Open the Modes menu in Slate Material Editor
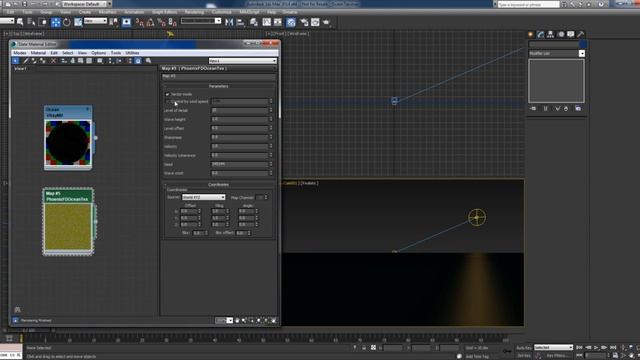The image size is (640, 360). 20,53
